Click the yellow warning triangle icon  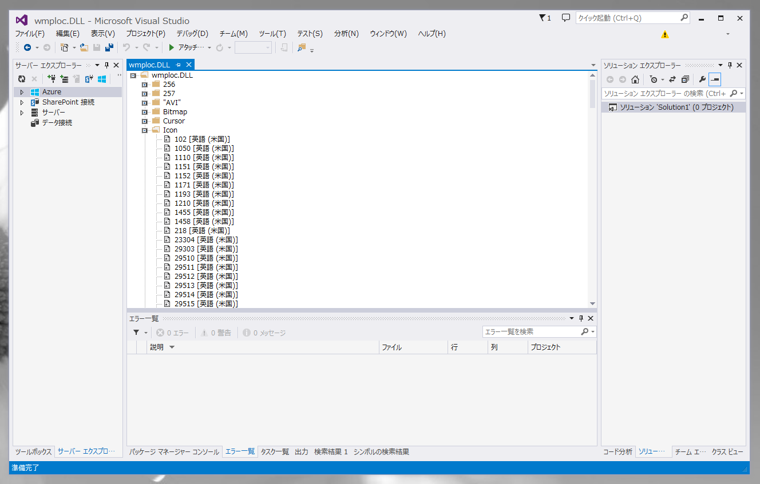click(x=665, y=34)
